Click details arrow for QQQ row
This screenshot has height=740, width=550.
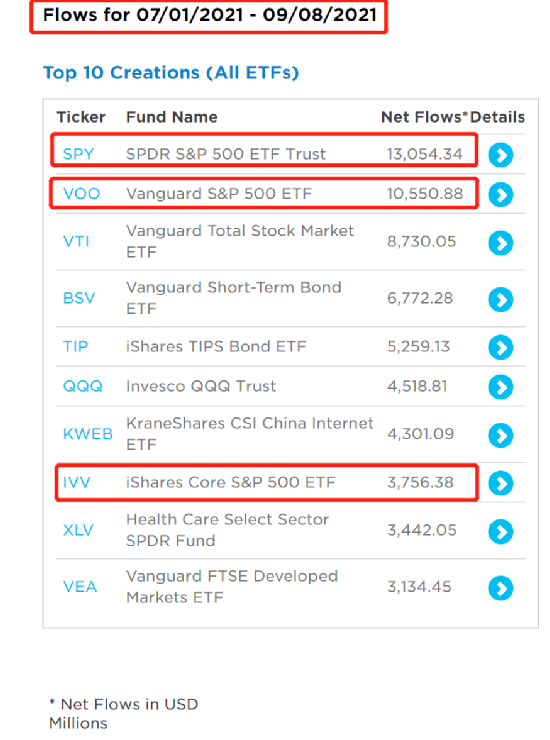[x=500, y=387]
